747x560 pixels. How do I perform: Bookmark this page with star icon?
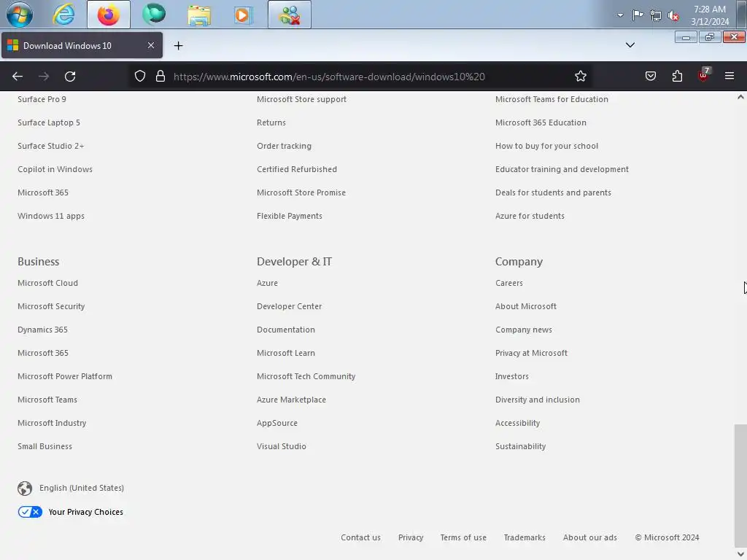pos(580,76)
